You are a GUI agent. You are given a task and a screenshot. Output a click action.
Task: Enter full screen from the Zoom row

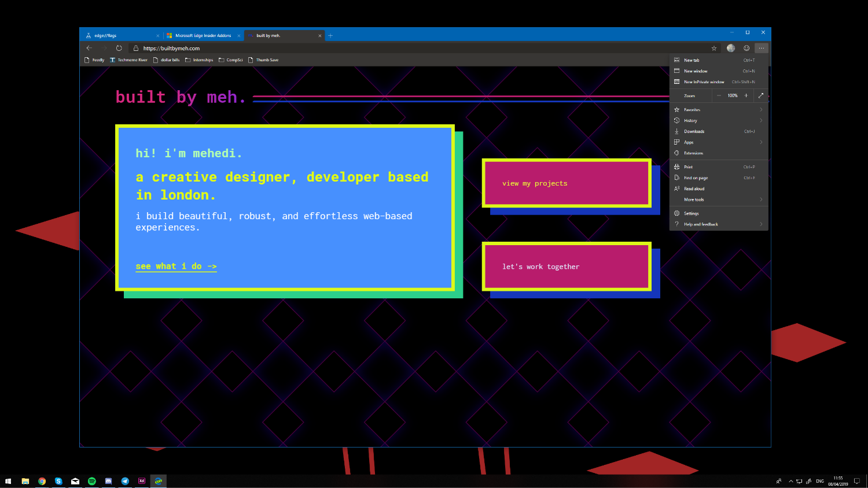pos(760,95)
